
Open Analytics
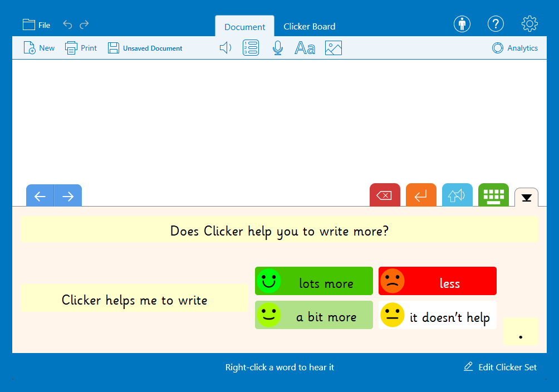[515, 48]
